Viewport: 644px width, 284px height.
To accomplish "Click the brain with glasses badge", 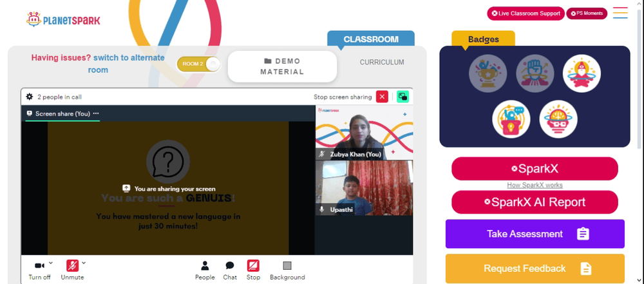I will tap(558, 119).
